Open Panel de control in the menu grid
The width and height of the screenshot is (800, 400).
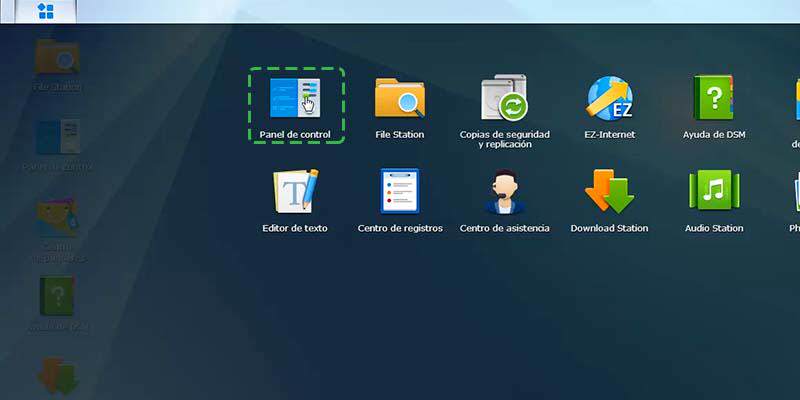[295, 106]
